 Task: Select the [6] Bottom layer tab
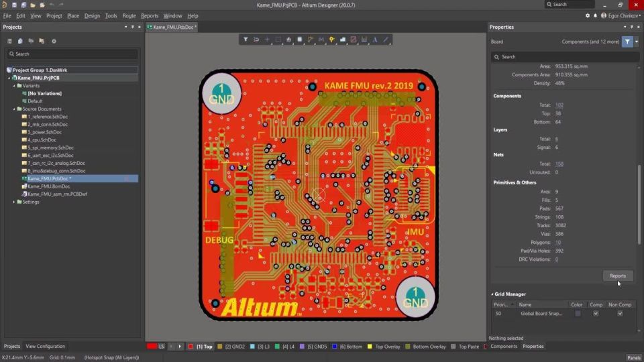347,347
